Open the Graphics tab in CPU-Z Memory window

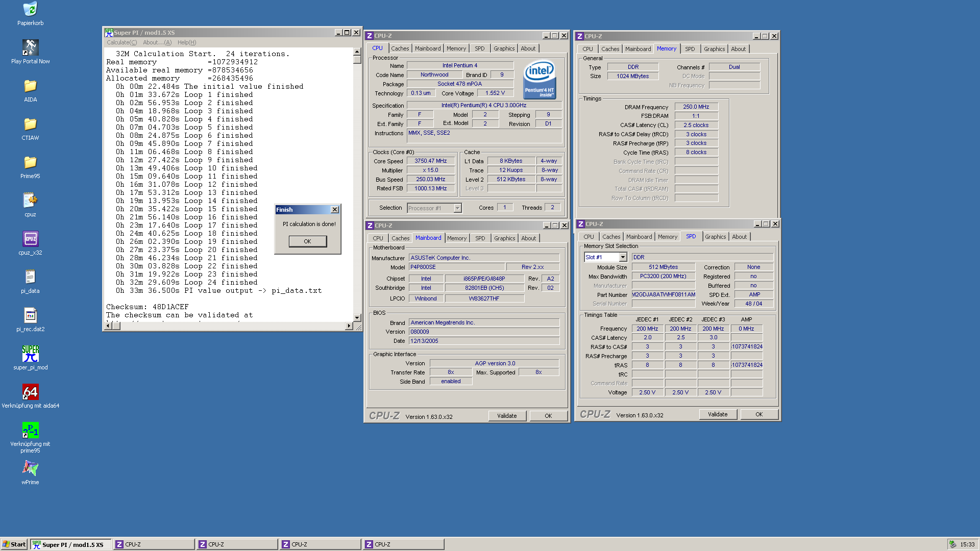tap(714, 49)
